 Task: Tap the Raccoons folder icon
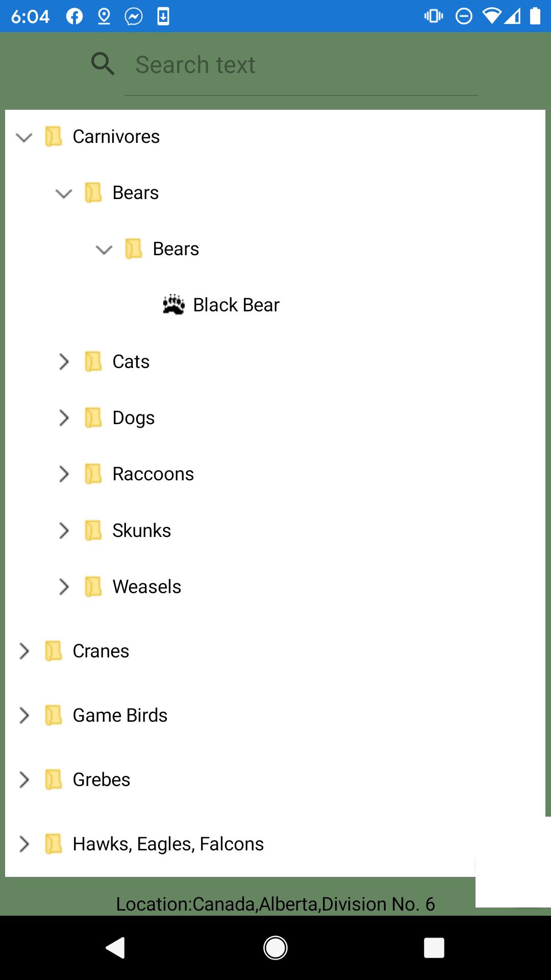click(93, 474)
